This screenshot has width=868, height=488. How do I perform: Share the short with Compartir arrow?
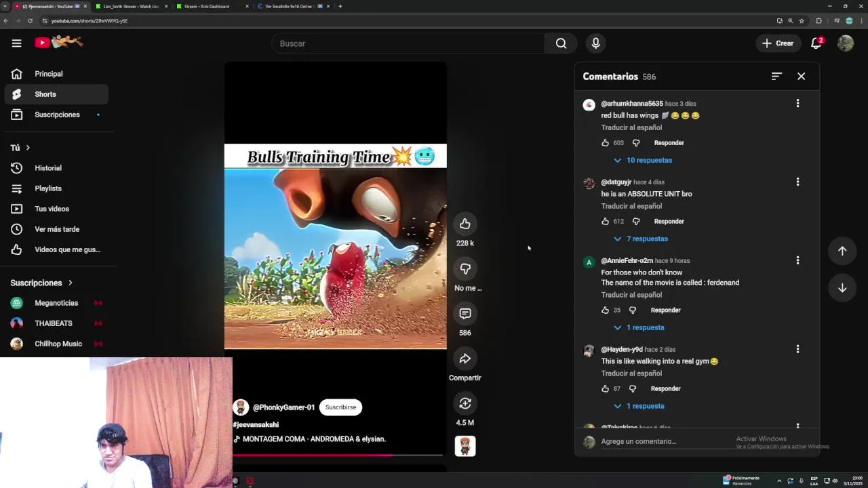465,359
